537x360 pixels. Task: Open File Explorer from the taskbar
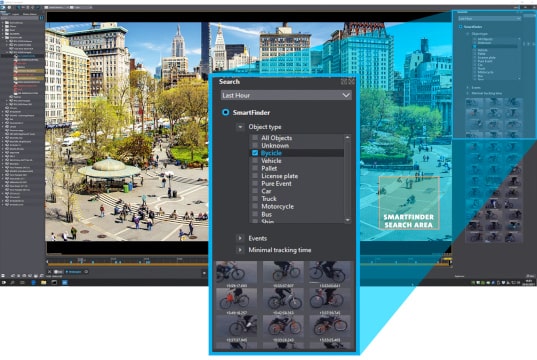(x=43, y=283)
